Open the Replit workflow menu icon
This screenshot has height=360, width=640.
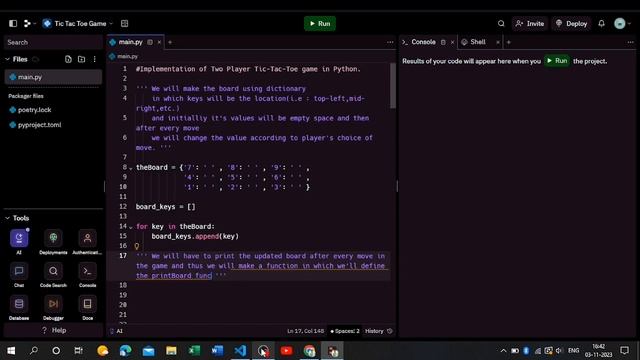[x=29, y=24]
